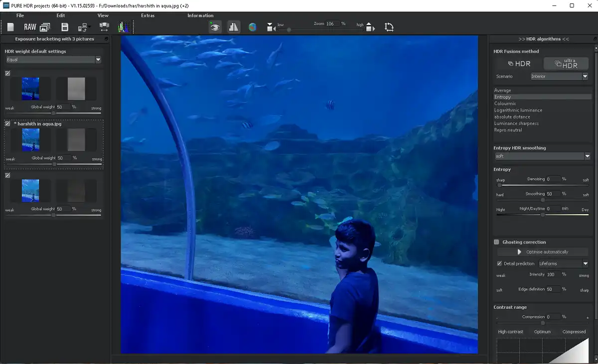
Task: Toggle the eye real-time preview icon
Action: [215, 27]
